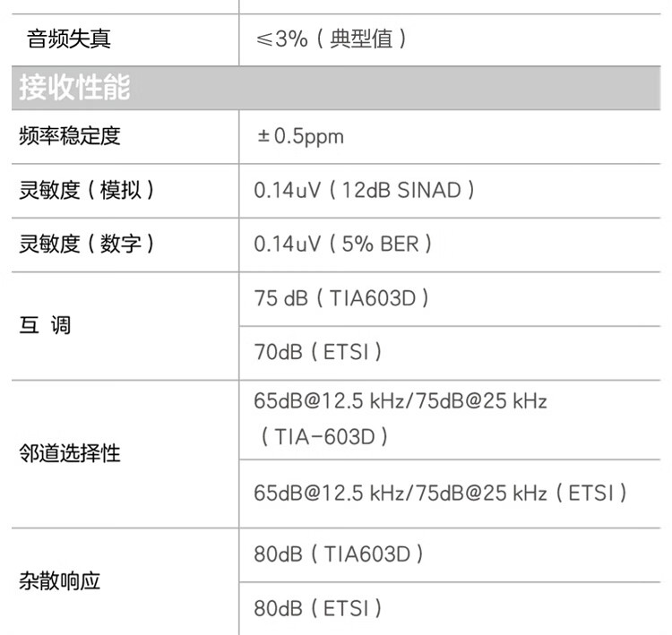The width and height of the screenshot is (672, 635).
Task: Click the 75 dB TIA603D value
Action: coord(340,298)
